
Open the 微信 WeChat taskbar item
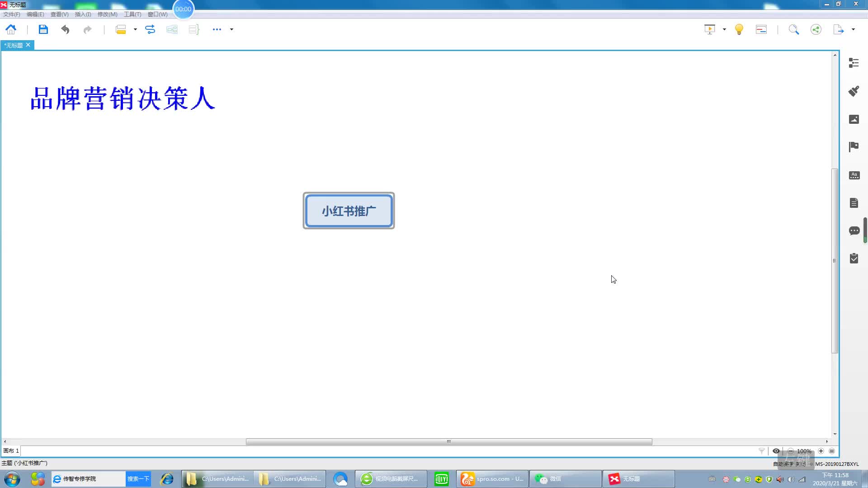coord(566,479)
